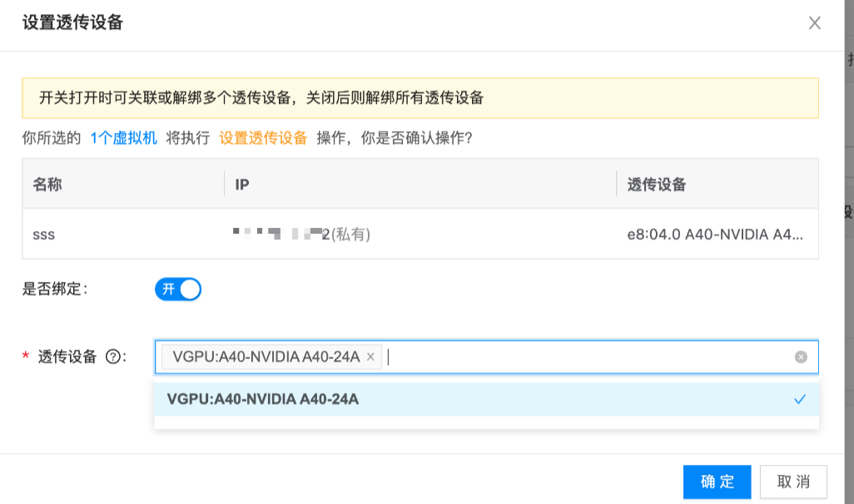Cancel using the 取消 button

793,482
